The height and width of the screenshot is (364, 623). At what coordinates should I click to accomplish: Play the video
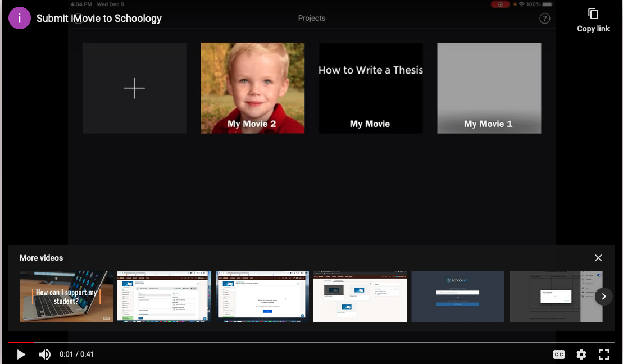click(21, 354)
